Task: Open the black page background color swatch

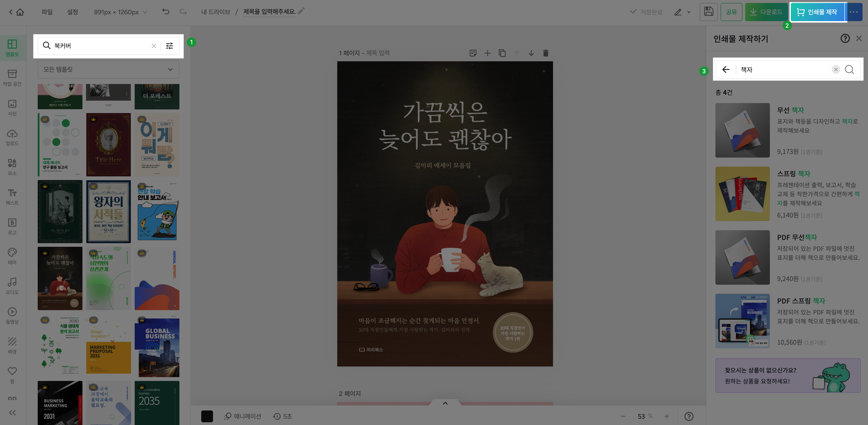Action: 207,416
